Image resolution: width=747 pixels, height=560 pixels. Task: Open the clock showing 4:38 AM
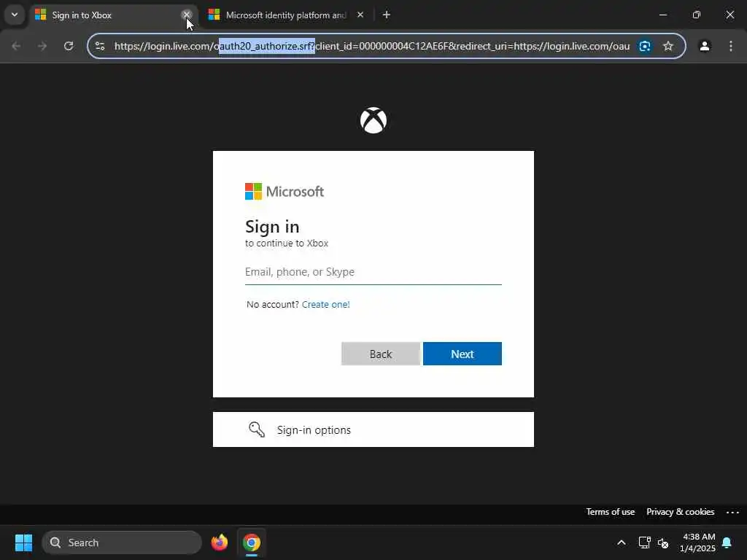697,542
